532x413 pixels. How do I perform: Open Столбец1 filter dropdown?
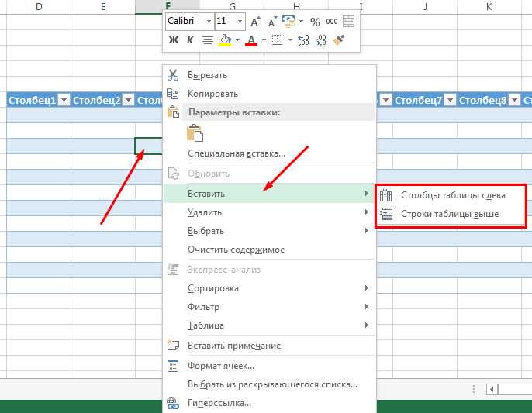[64, 100]
